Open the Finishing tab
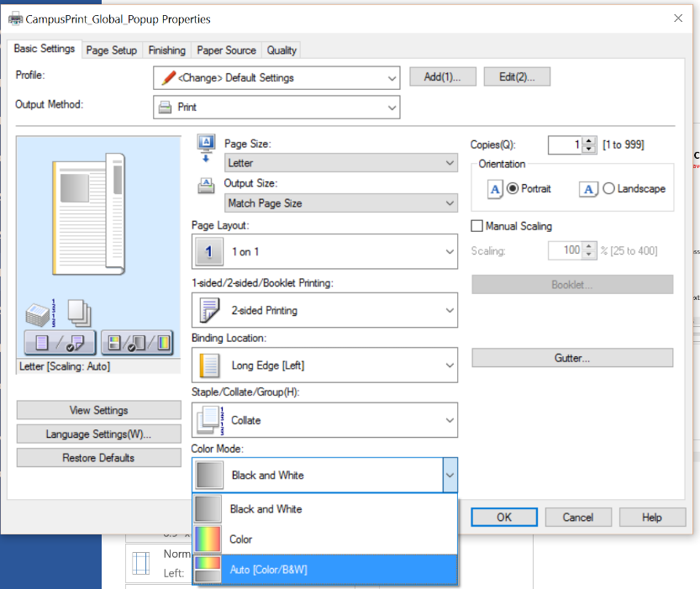The width and height of the screenshot is (700, 589). (167, 50)
